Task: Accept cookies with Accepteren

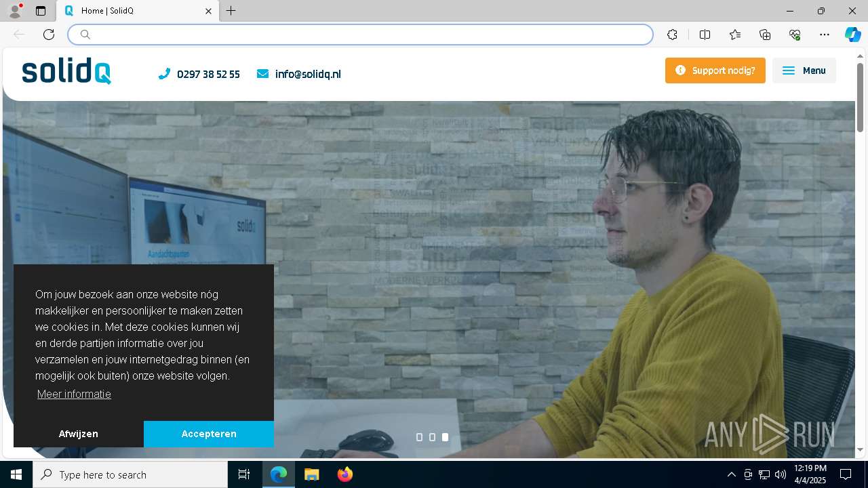Action: point(209,434)
